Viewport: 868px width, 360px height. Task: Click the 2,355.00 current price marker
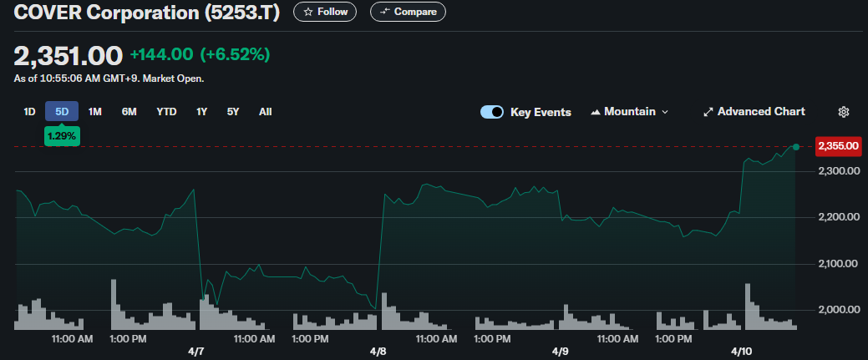pyautogui.click(x=839, y=146)
